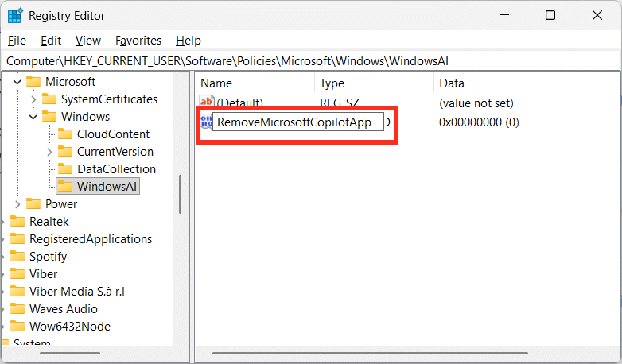Image resolution: width=622 pixels, height=364 pixels.
Task: Click the Windows key folder icon
Action: point(49,117)
